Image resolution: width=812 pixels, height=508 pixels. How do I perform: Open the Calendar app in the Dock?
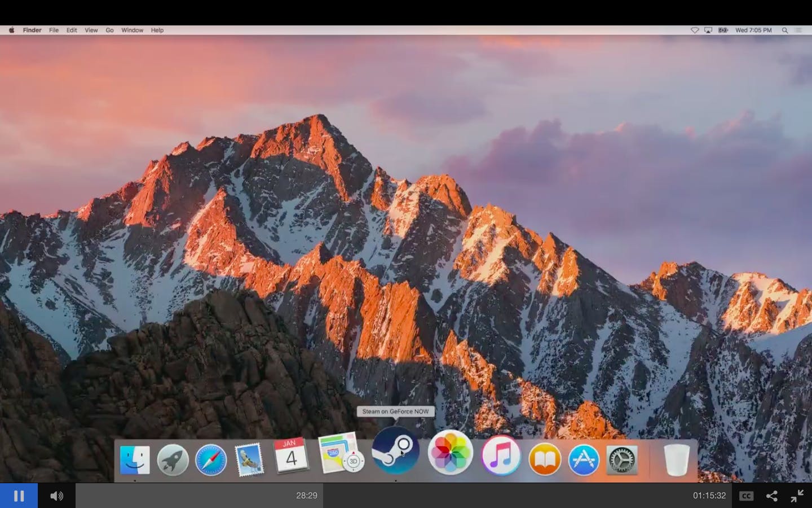(x=291, y=456)
